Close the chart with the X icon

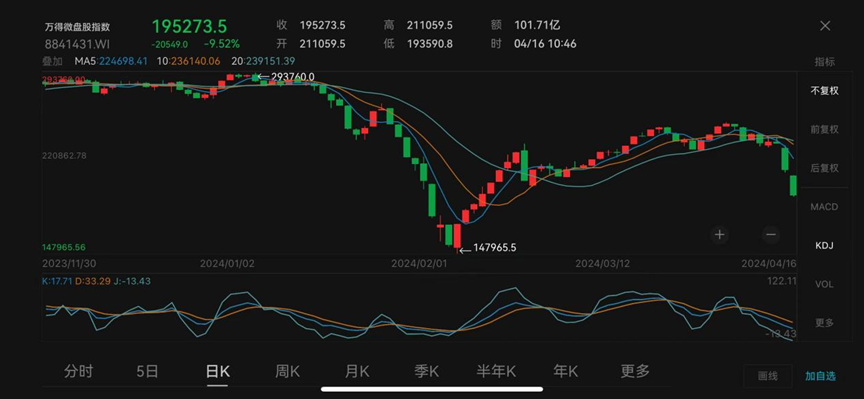point(825,26)
